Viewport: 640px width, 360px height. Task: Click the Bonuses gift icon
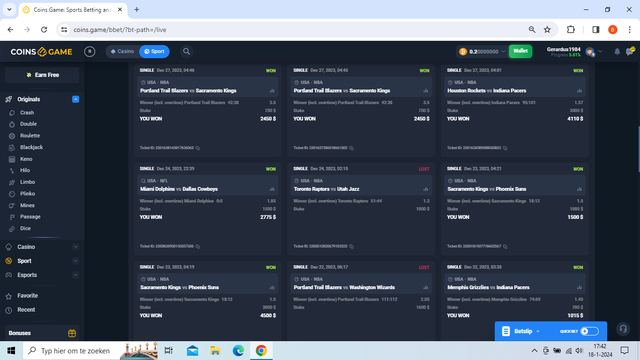tap(72, 333)
